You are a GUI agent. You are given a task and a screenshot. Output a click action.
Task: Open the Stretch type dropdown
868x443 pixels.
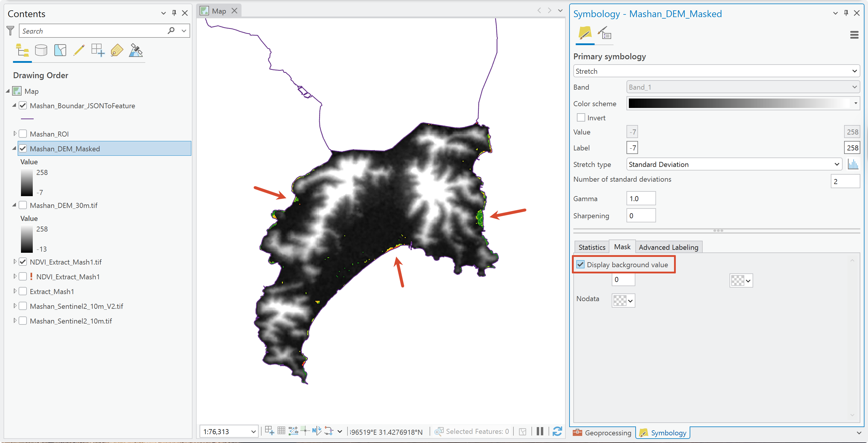[734, 164]
